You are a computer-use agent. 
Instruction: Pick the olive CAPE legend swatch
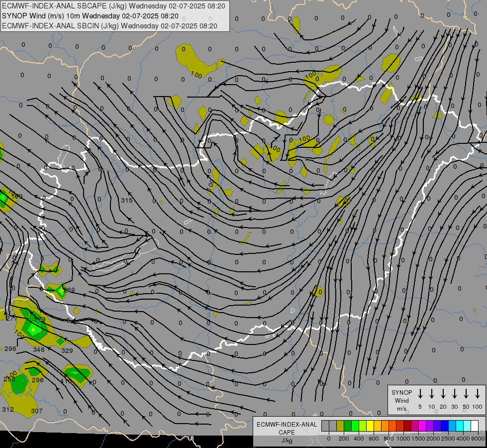coord(340,426)
